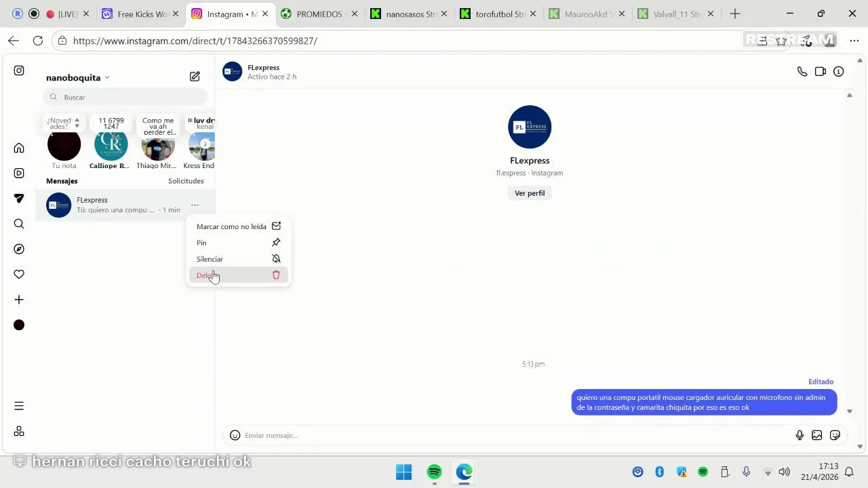Click the sent message bubble about compu portatil
The width and height of the screenshot is (868, 488).
704,403
